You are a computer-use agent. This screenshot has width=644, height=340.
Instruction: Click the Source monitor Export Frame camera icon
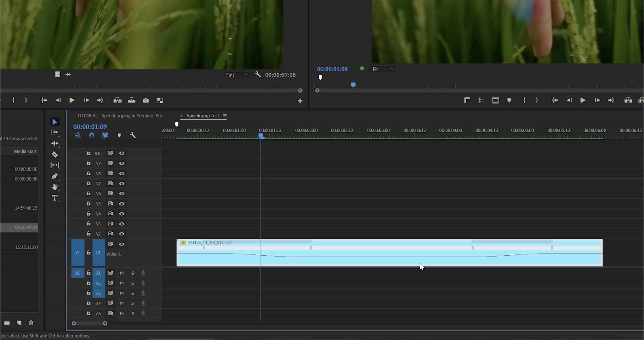(x=146, y=100)
